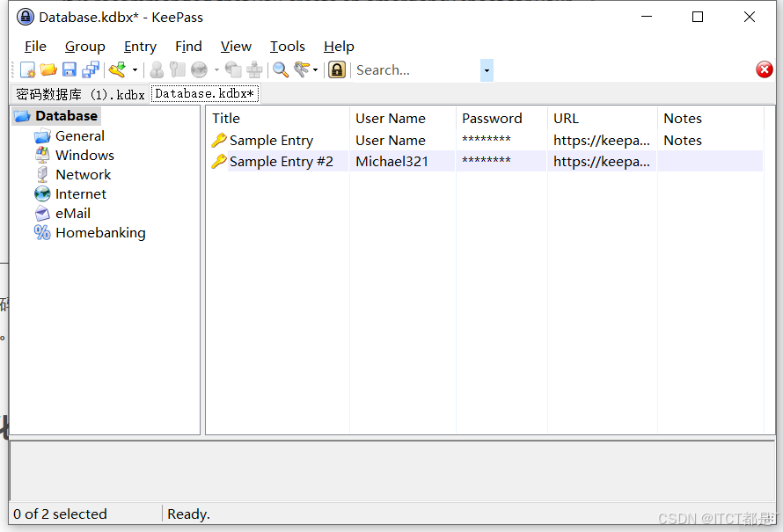Open the Tools menu
Viewport: 783px width, 532px height.
(x=288, y=47)
